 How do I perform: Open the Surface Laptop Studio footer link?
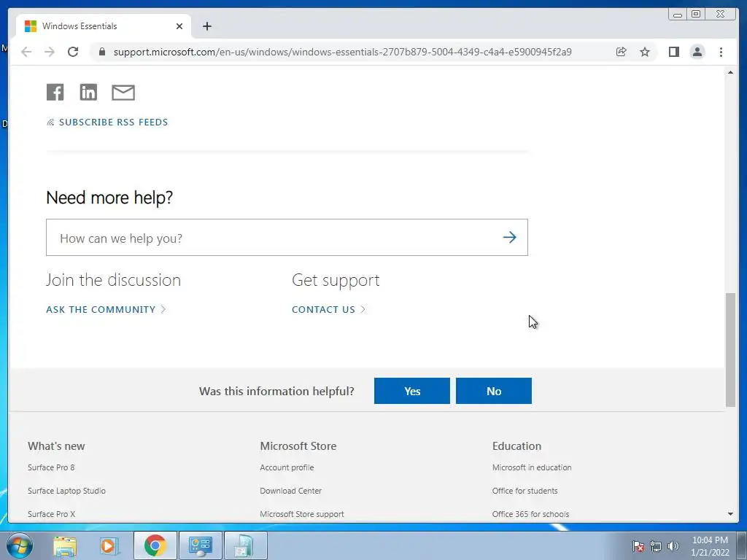66,491
